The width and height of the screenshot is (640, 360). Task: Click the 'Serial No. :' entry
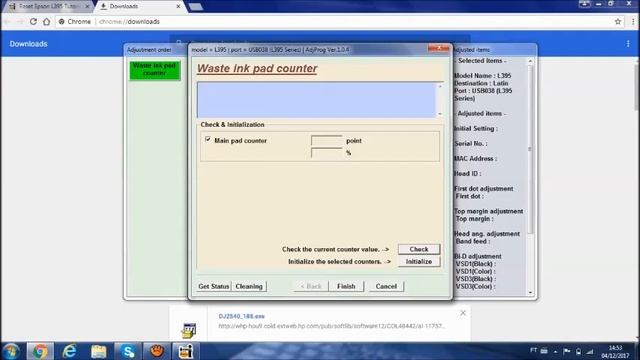point(471,143)
